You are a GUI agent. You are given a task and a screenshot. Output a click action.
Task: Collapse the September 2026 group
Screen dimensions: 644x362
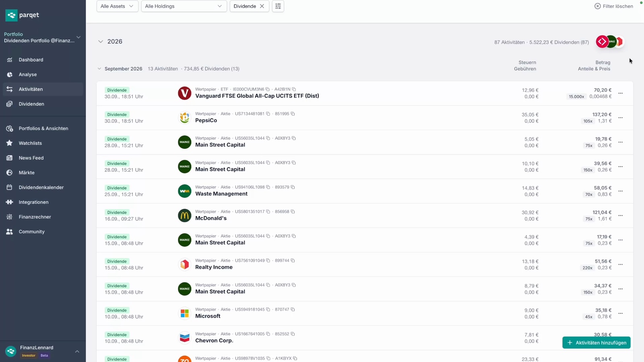tap(99, 69)
